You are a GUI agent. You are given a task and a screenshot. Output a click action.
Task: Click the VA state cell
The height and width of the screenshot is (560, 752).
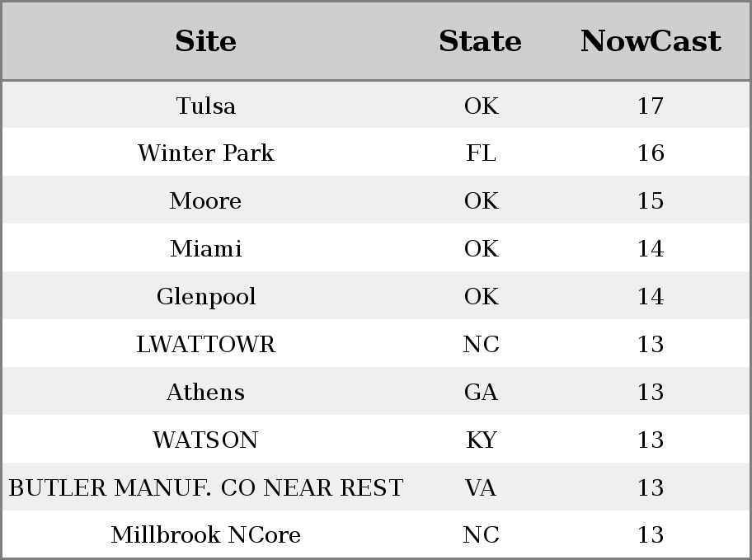point(481,487)
